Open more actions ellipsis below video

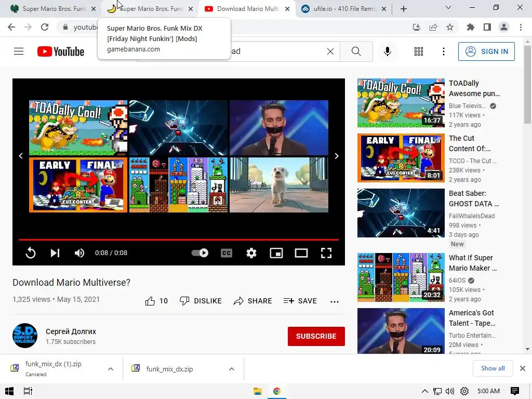pos(335,302)
